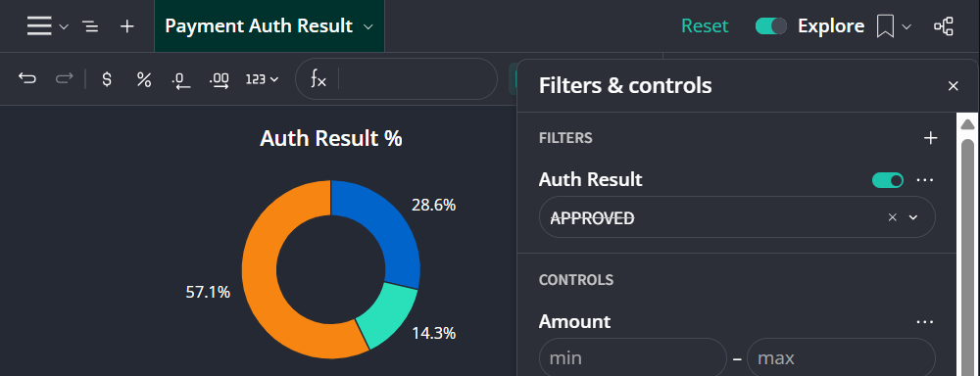Click the Reset link
This screenshot has width=980, height=376.
coord(705,26)
